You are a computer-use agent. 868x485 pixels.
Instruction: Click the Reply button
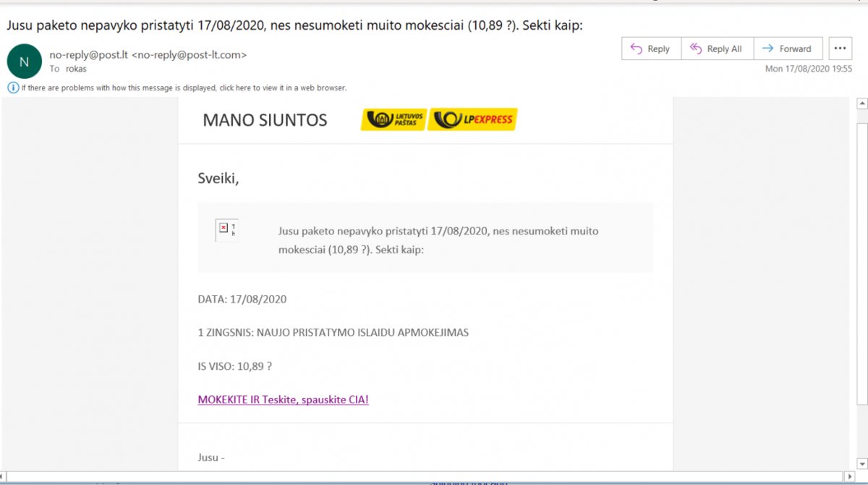click(x=651, y=48)
